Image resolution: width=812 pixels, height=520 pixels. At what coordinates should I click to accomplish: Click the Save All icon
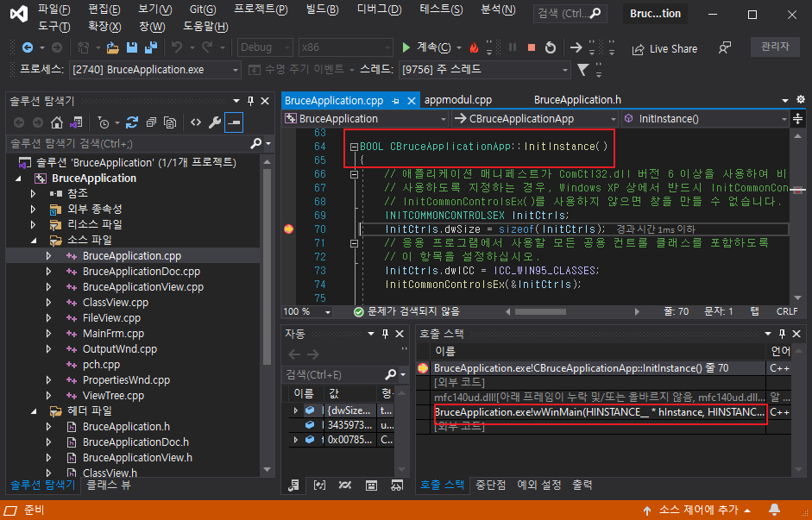point(151,47)
